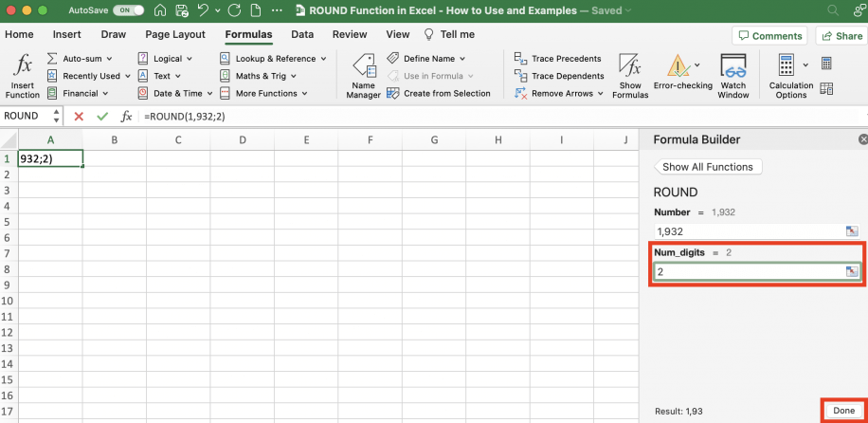868x423 pixels.
Task: Run Error-checking on the sheet
Action: pos(682,72)
